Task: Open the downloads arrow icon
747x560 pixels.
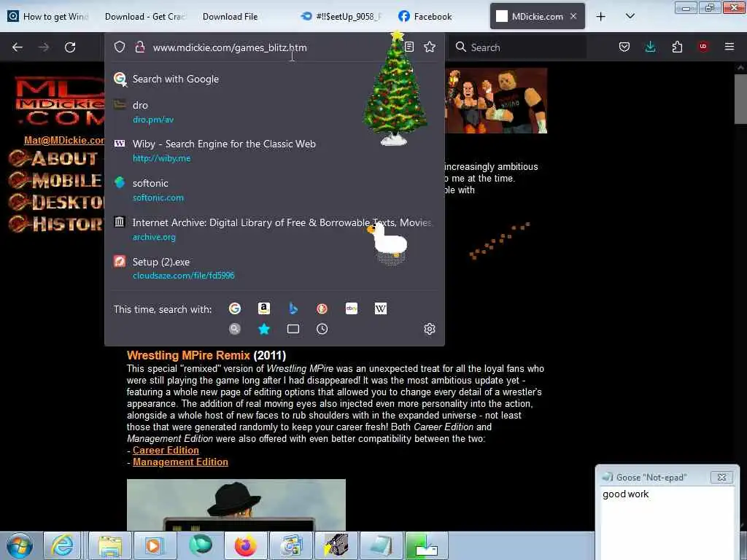Action: point(650,47)
